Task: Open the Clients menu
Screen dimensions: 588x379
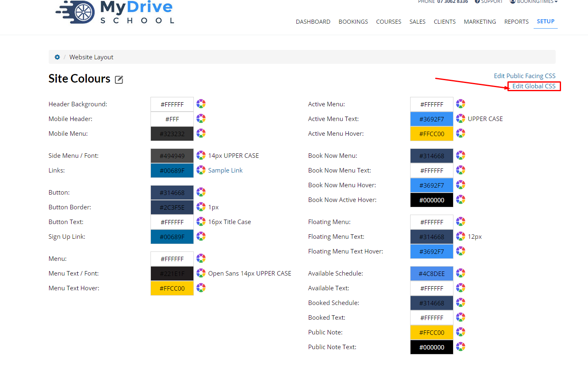Action: (444, 22)
